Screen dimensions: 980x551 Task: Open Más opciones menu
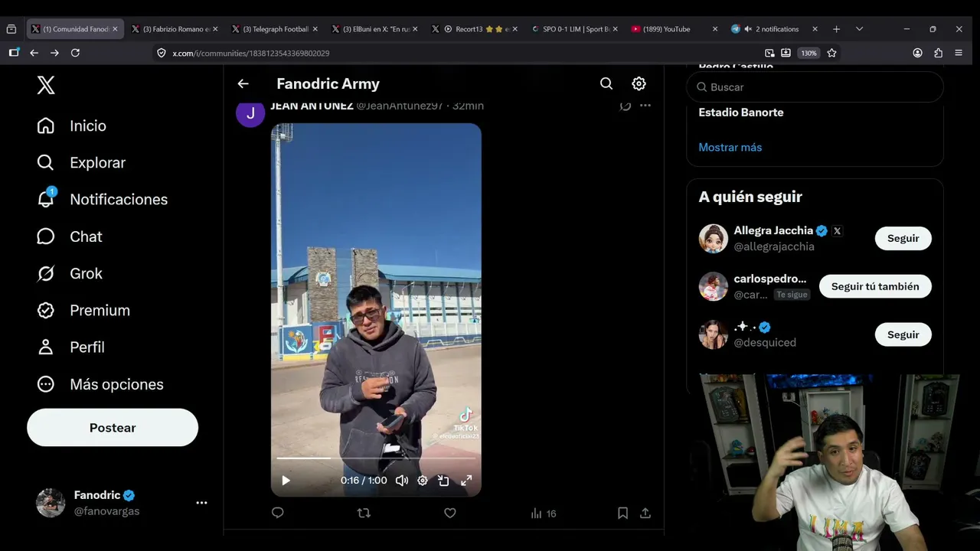[100, 384]
